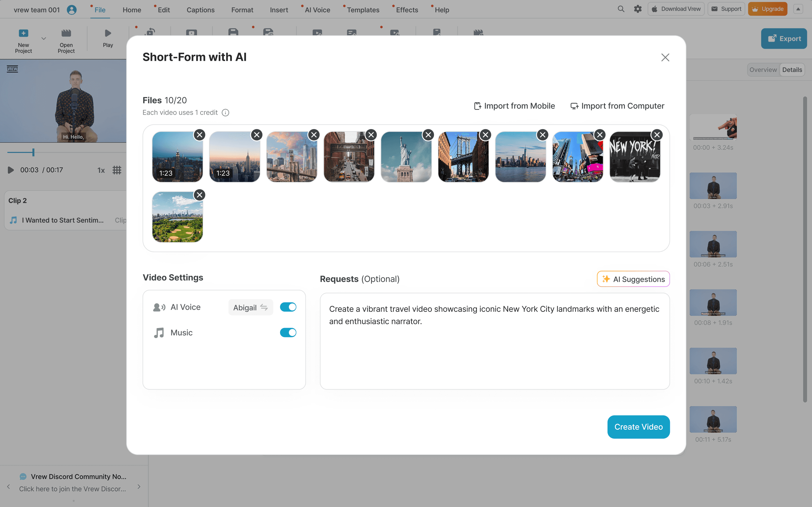Click the New Project icon

(23, 34)
